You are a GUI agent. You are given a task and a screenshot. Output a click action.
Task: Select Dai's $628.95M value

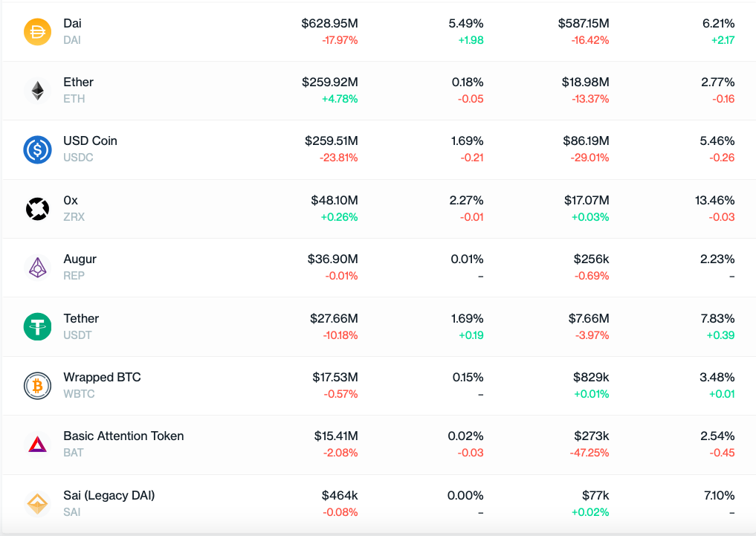click(330, 23)
